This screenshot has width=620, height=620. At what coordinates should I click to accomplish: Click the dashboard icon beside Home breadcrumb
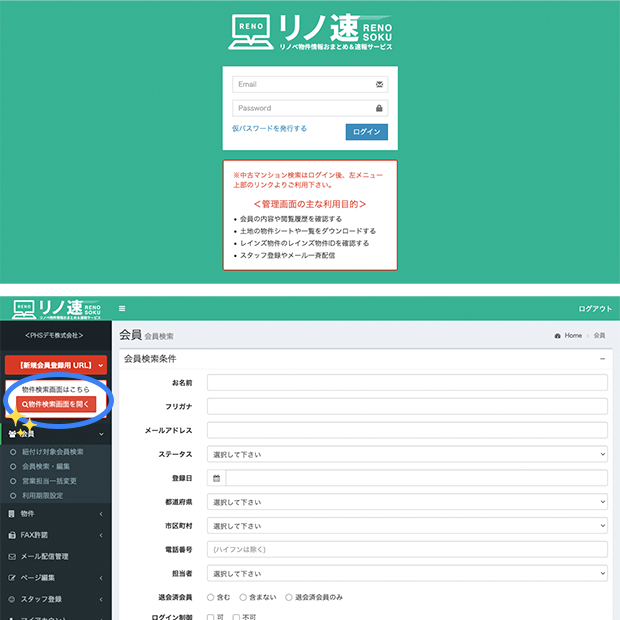tap(558, 336)
